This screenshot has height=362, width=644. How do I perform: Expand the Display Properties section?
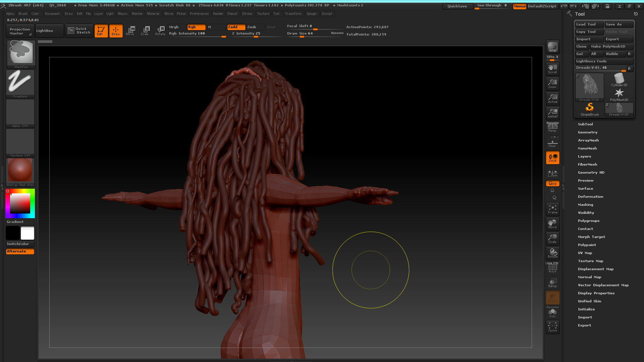[596, 293]
